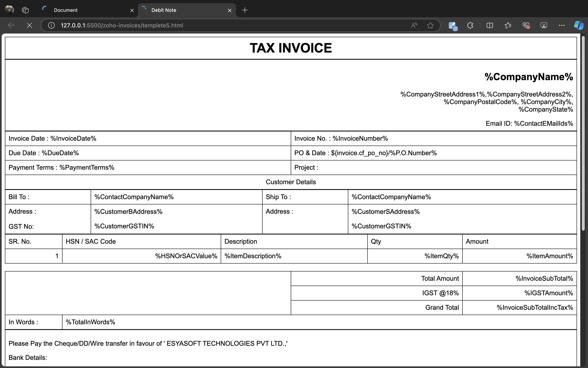Click the GST No label
Viewport: 588px width, 368px height.
point(21,227)
